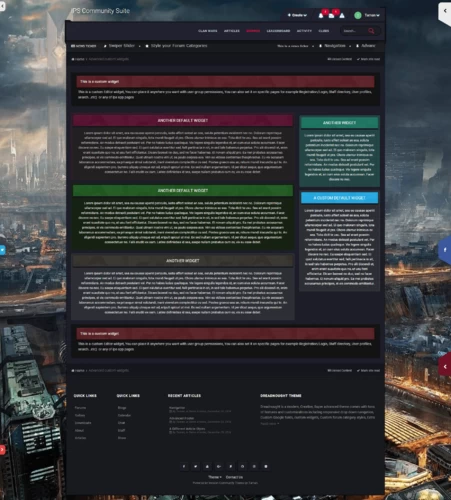451x500 pixels.
Task: Click the magnifier search icon
Action: tap(371, 31)
